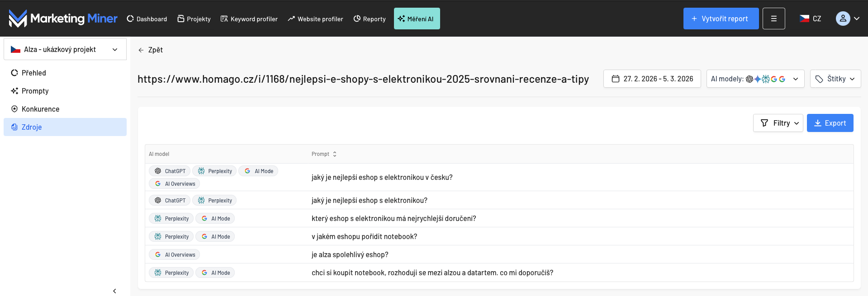
Task: Go to Měření AI tab
Action: (x=417, y=19)
